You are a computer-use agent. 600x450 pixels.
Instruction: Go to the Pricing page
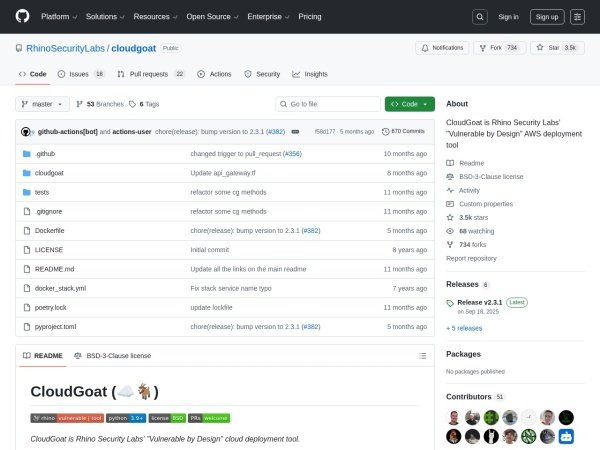(x=310, y=17)
